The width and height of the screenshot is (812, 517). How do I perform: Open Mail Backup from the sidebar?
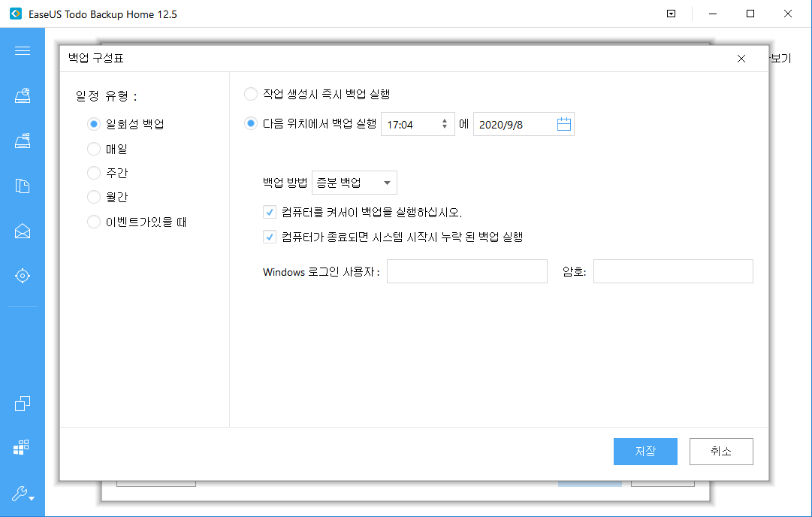22,231
